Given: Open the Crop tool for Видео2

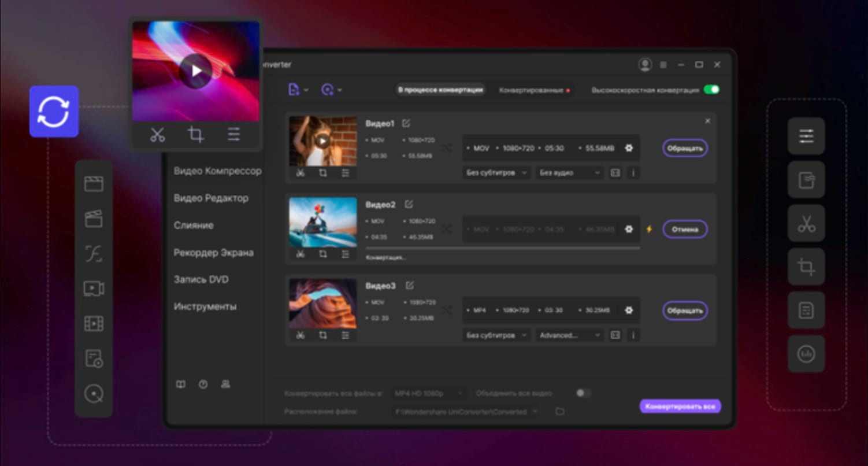Looking at the screenshot, I should [323, 254].
